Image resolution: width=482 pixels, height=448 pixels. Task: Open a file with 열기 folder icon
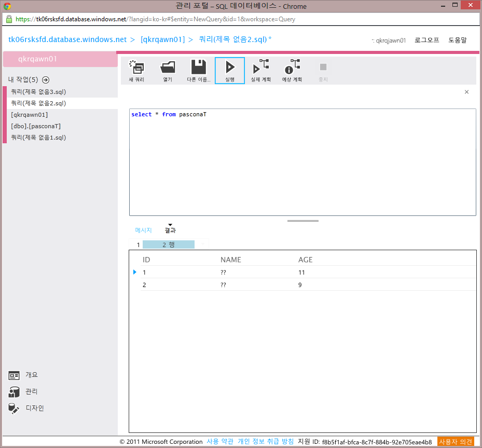168,67
